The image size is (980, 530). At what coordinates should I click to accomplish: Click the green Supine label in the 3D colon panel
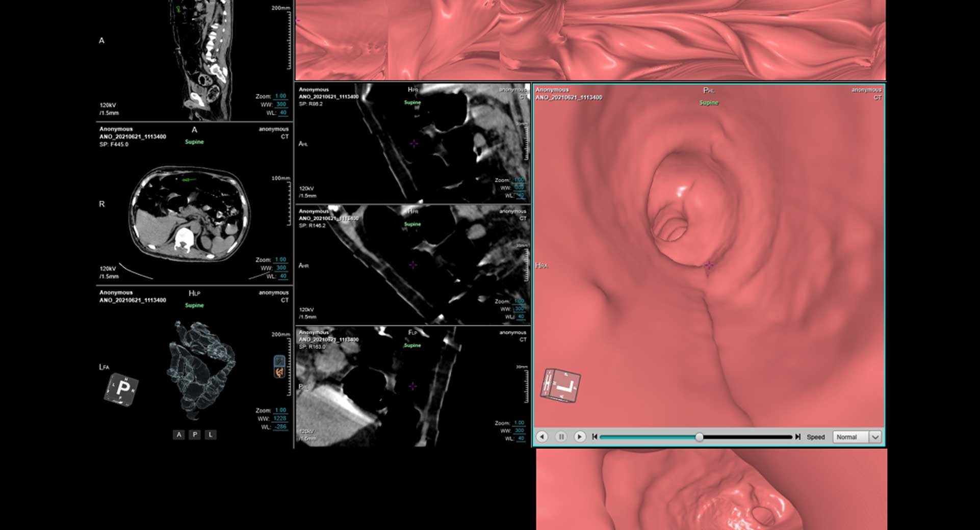coord(194,306)
